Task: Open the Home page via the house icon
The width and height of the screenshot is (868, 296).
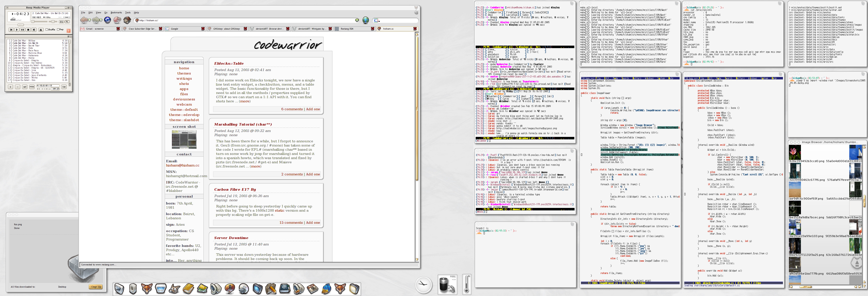Action: (127, 20)
